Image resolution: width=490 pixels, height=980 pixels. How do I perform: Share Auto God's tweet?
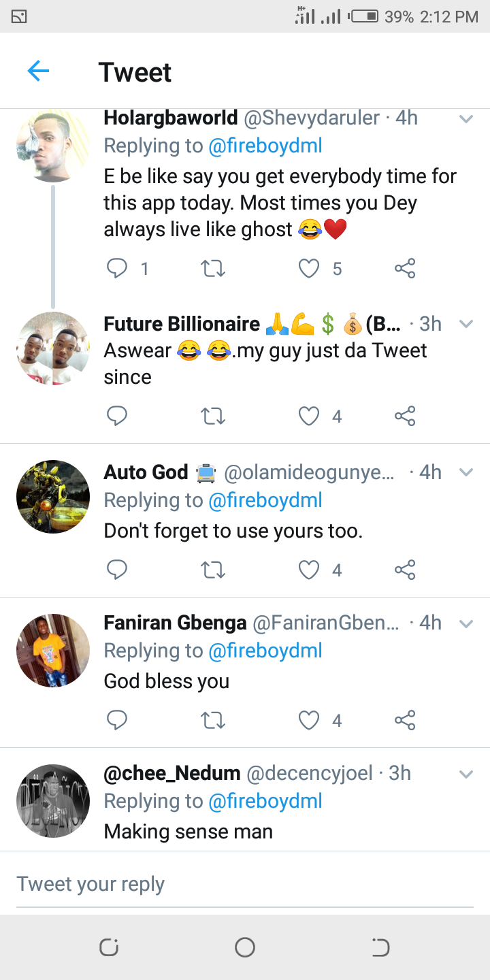[405, 570]
